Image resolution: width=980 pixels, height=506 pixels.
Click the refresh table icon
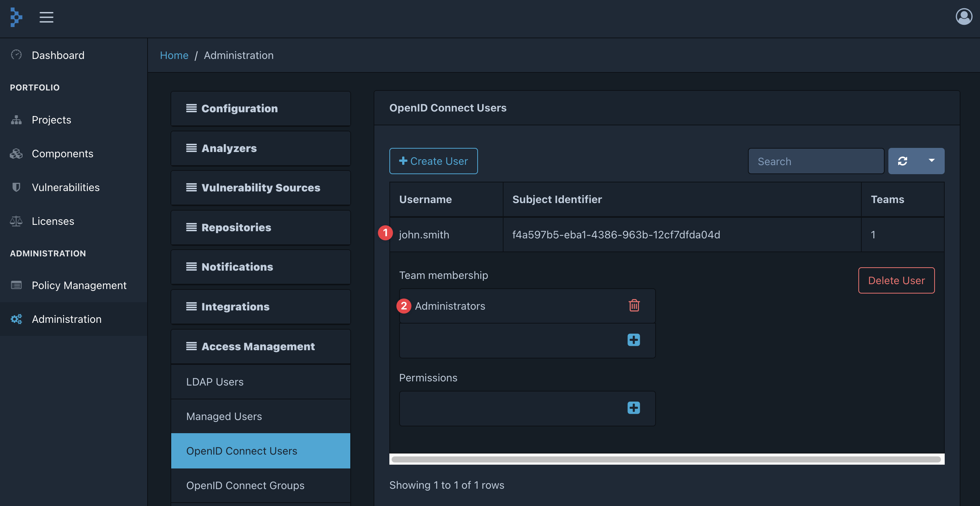[903, 161]
